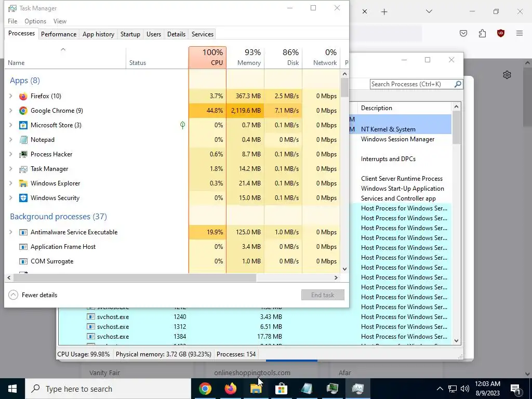Click the uBlock Origin extension icon
Image resolution: width=532 pixels, height=399 pixels.
[501, 33]
